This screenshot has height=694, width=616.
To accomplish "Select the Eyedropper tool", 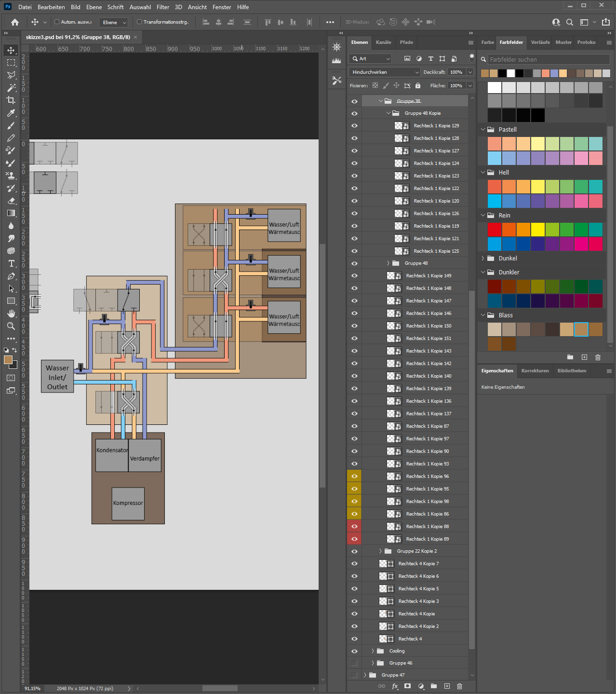I will click(11, 113).
